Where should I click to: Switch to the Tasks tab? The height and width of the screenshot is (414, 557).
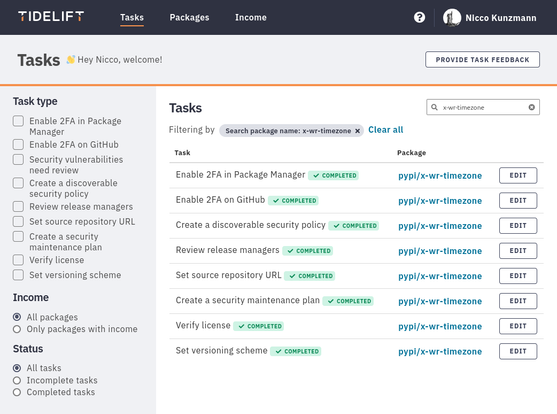coord(132,17)
